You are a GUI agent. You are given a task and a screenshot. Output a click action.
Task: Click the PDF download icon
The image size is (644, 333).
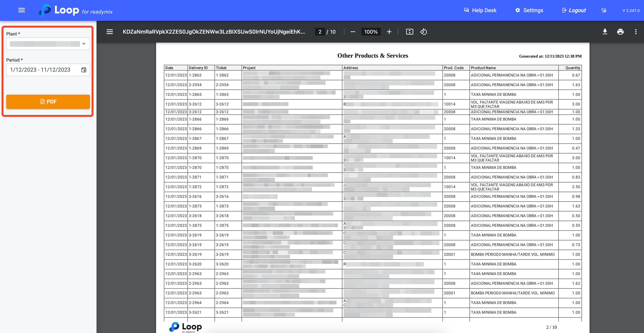(605, 32)
